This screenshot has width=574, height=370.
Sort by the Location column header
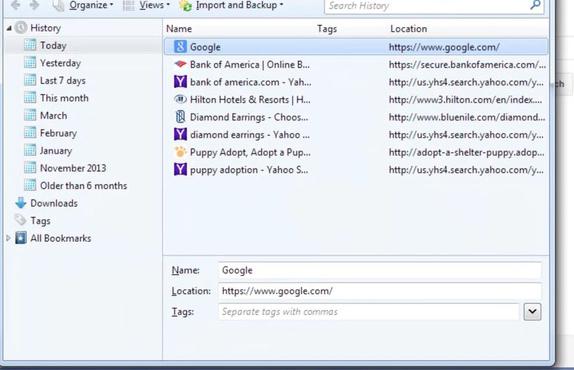[409, 29]
